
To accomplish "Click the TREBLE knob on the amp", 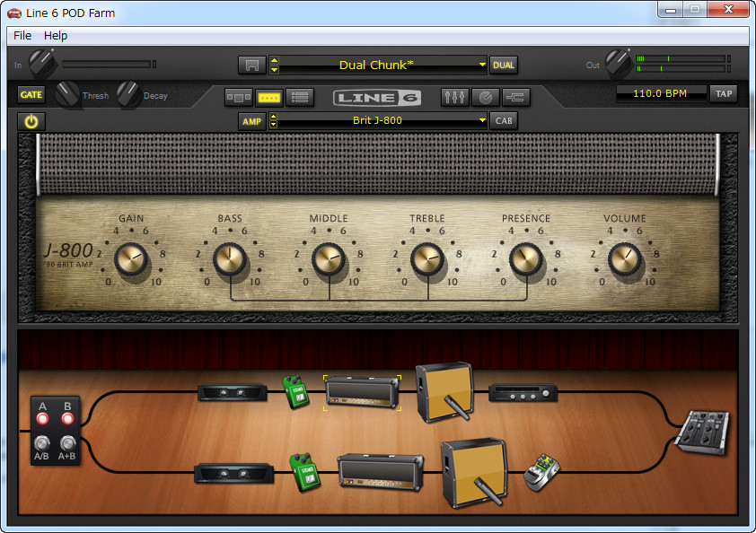I will (427, 259).
